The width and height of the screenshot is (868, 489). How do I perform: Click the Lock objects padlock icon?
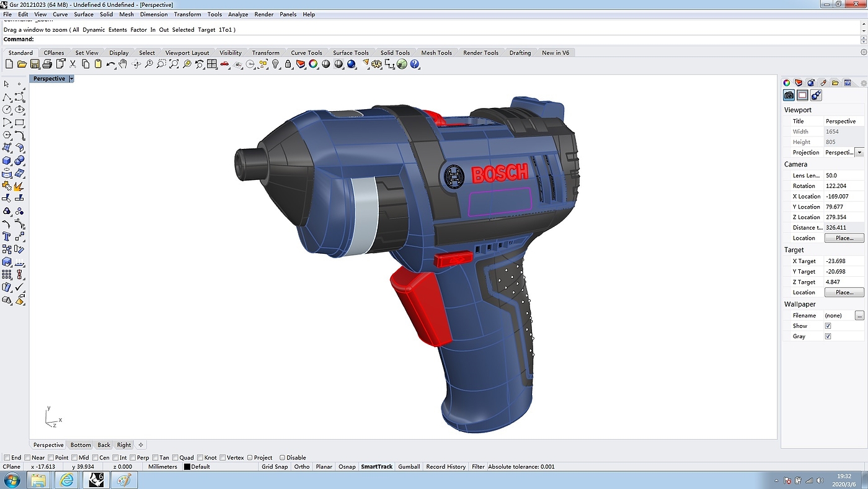(x=288, y=64)
